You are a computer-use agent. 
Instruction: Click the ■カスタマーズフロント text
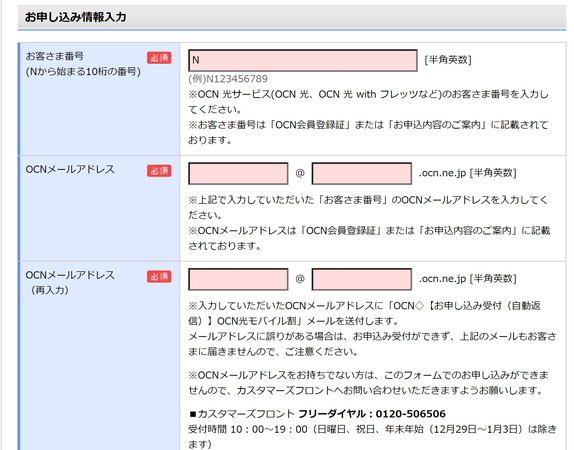[242, 414]
